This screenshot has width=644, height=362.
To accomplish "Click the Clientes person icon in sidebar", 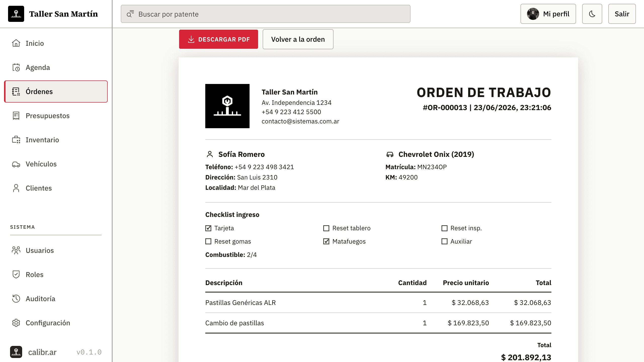I will click(x=16, y=188).
